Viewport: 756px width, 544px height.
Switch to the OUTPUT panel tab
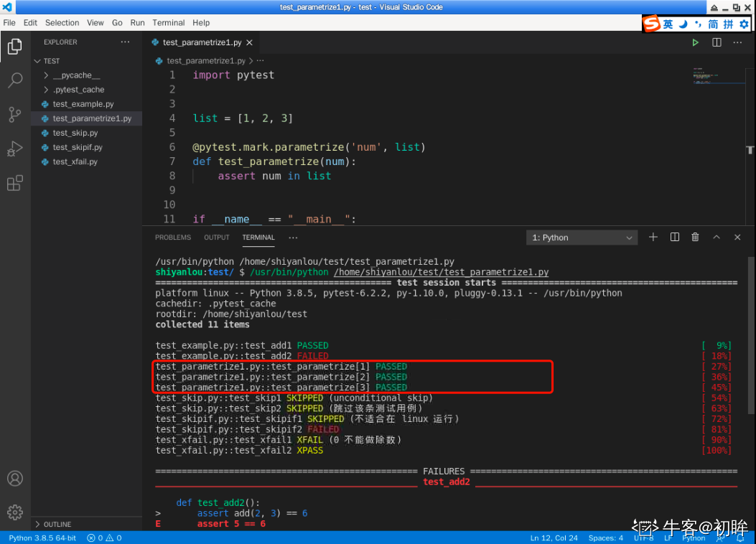pyautogui.click(x=217, y=238)
